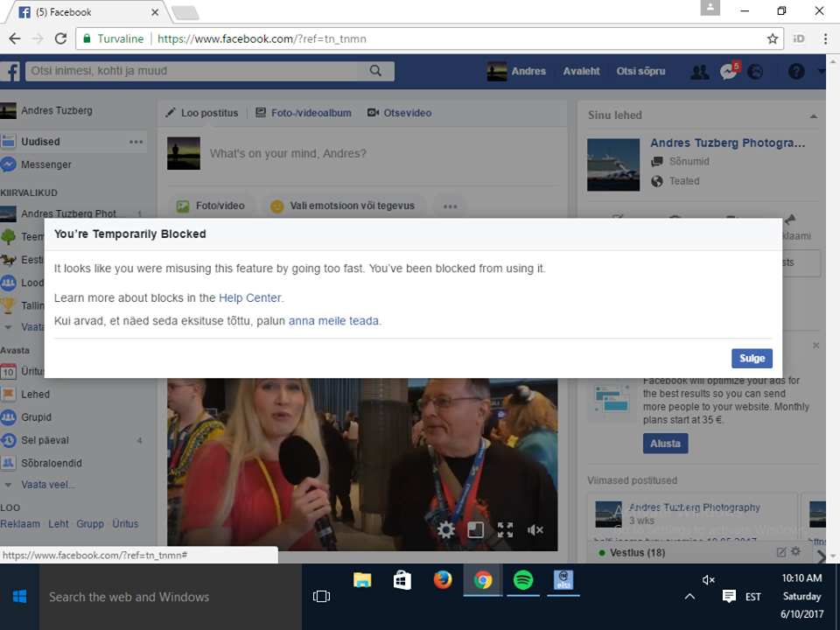Click Vali emotsioon või tegevus button
The image size is (840, 630).
pos(343,206)
